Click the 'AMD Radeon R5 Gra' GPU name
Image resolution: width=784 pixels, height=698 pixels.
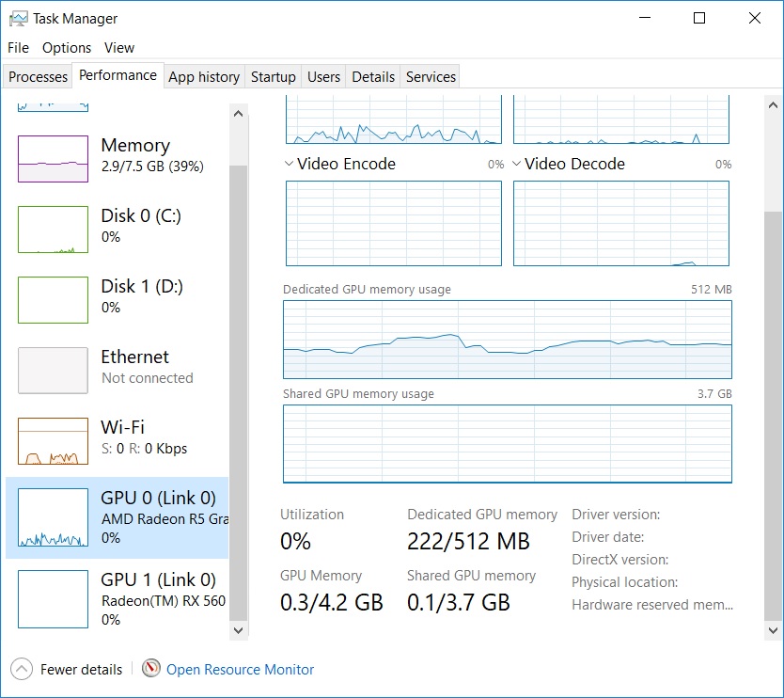coord(165,519)
